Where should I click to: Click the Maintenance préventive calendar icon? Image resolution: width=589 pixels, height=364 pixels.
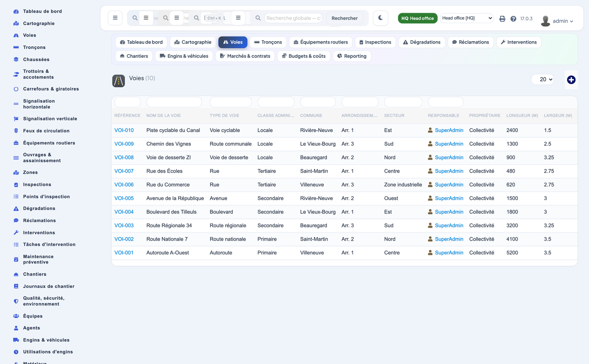click(16, 259)
